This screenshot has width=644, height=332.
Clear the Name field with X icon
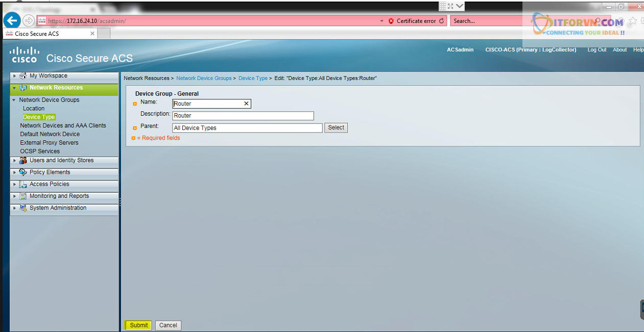tap(246, 104)
